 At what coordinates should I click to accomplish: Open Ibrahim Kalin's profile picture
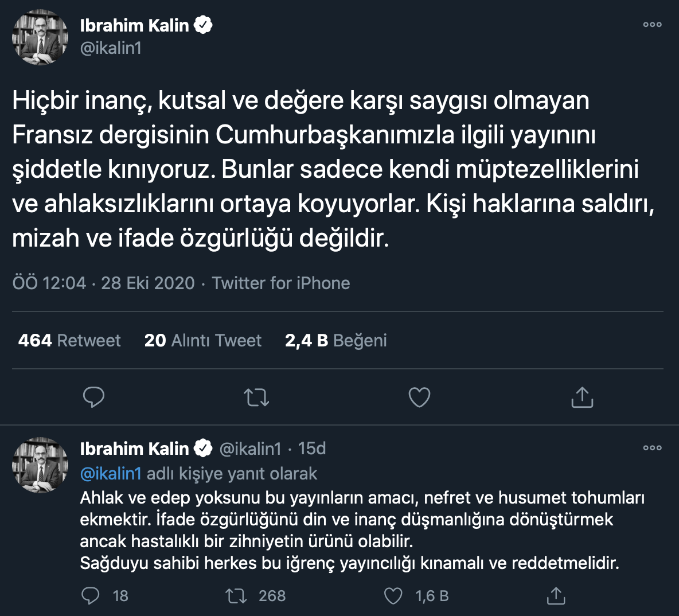tap(40, 37)
